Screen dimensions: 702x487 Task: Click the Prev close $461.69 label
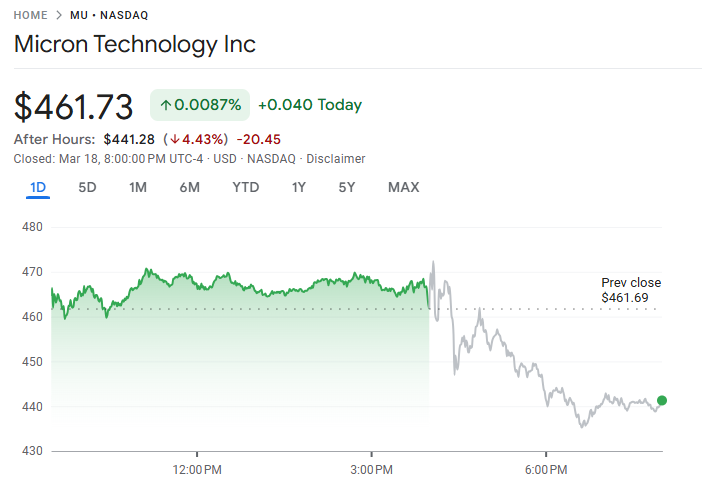click(x=630, y=290)
